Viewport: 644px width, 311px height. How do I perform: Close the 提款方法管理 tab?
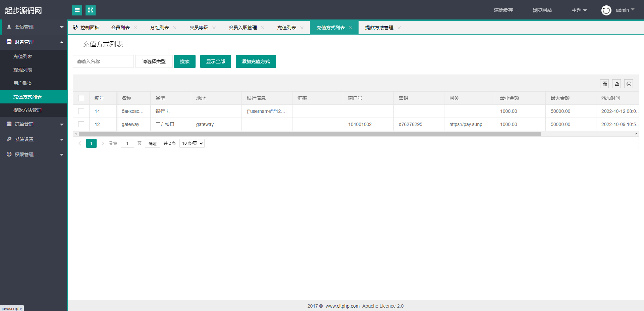[x=399, y=28]
